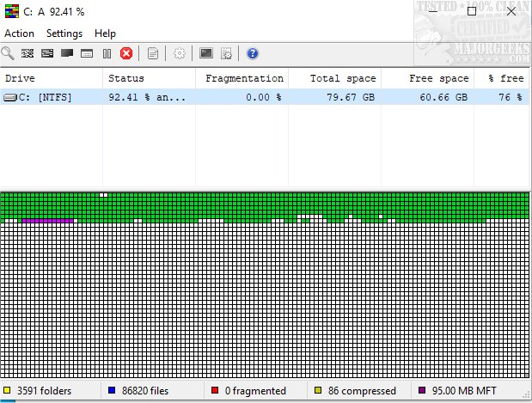Open the Settings menu

[64, 34]
